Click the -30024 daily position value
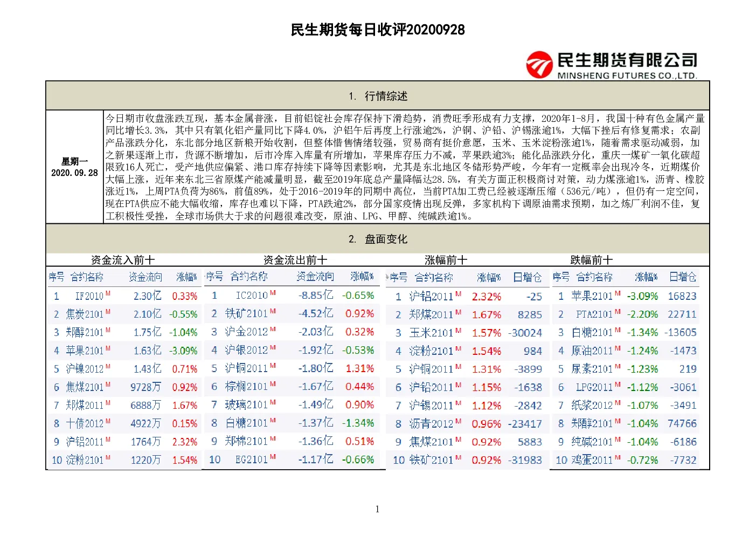The image size is (756, 535). coord(525,333)
